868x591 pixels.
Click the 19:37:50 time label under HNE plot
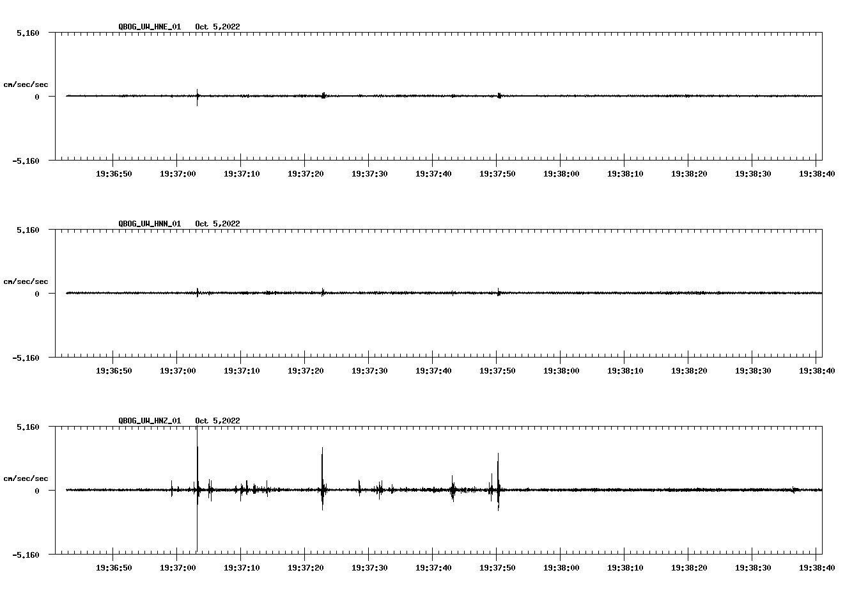click(x=497, y=174)
